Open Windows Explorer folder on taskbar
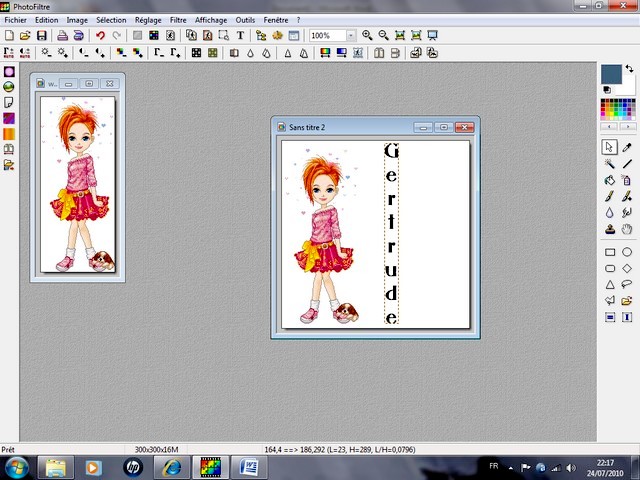640x480 pixels. (x=56, y=468)
